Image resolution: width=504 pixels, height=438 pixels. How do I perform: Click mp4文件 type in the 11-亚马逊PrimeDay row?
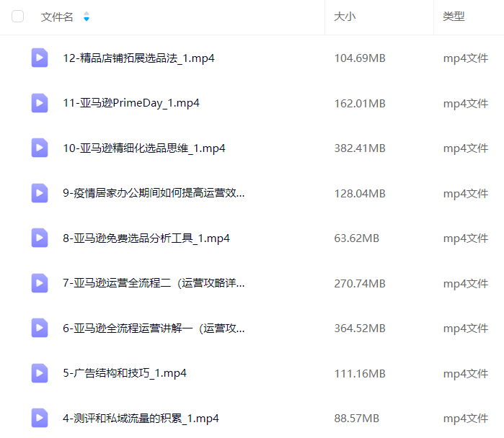coord(466,104)
